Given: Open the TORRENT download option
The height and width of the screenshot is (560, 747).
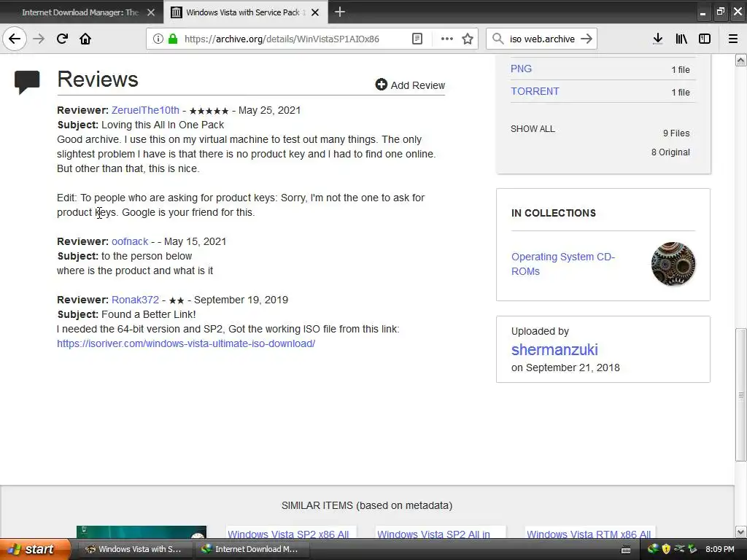Looking at the screenshot, I should 535,91.
